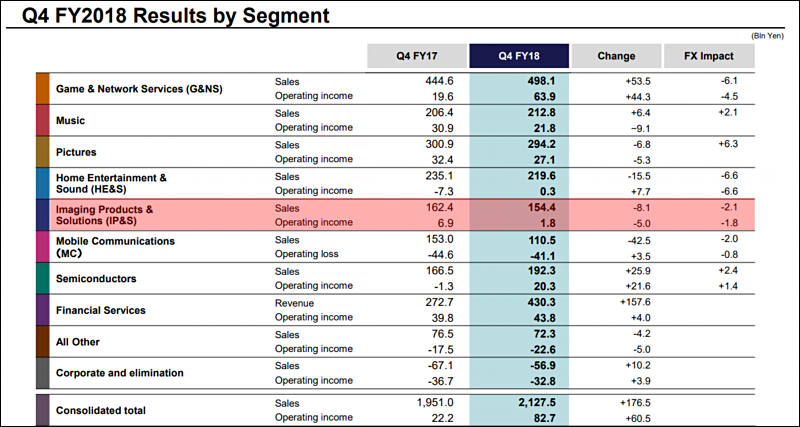Click IP&S Q4 FY17 sales 162.4
This screenshot has height=427, width=800.
click(x=439, y=208)
